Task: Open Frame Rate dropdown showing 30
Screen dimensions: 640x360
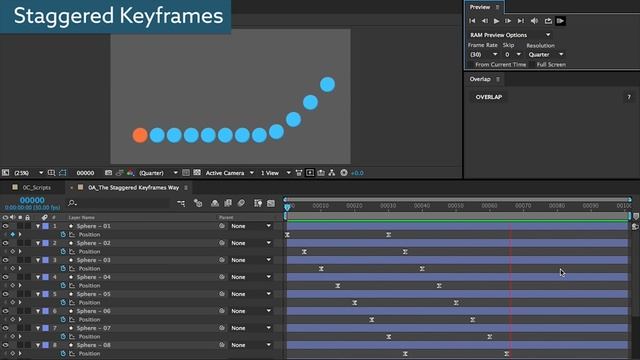Action: click(x=483, y=54)
